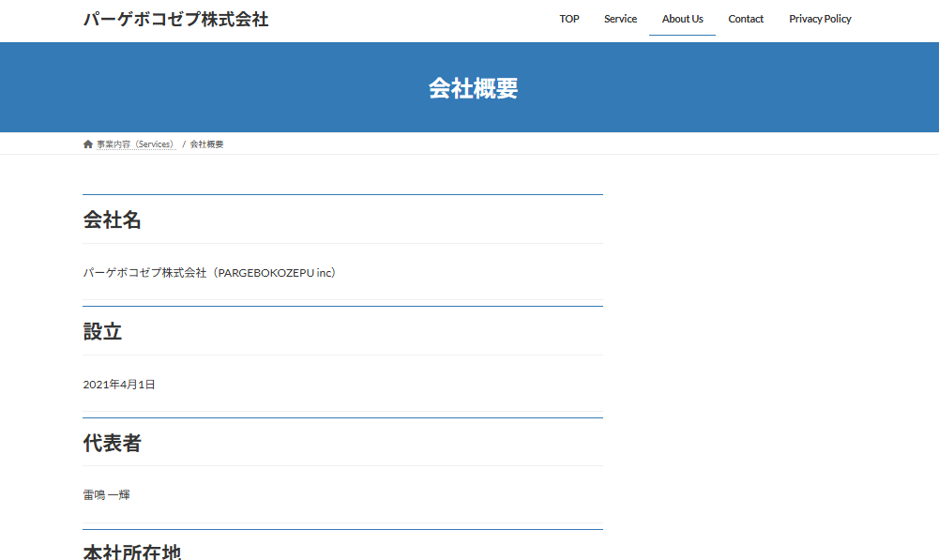Click the 2021年4月1日 founding date text
Image resolution: width=939 pixels, height=560 pixels.
pos(119,385)
